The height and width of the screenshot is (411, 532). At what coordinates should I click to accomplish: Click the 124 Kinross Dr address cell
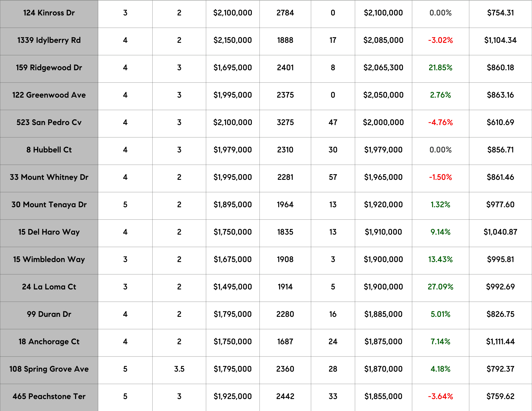point(49,13)
